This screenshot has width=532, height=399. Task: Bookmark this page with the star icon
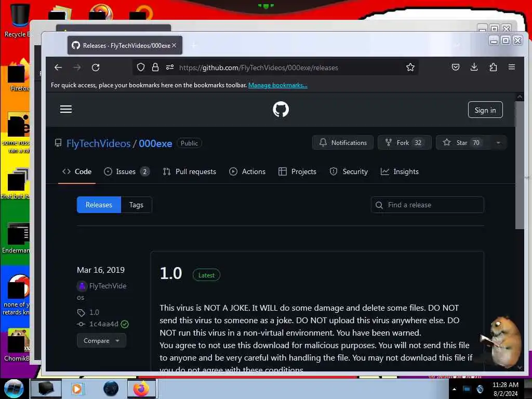click(x=410, y=67)
